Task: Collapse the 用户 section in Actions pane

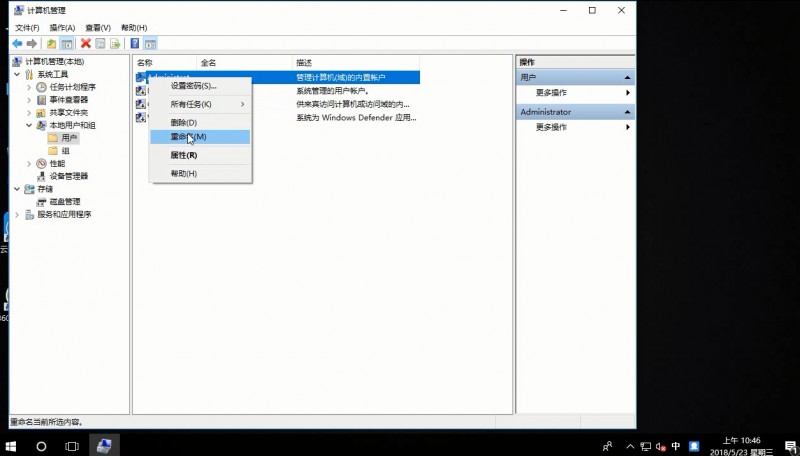Action: 627,78
